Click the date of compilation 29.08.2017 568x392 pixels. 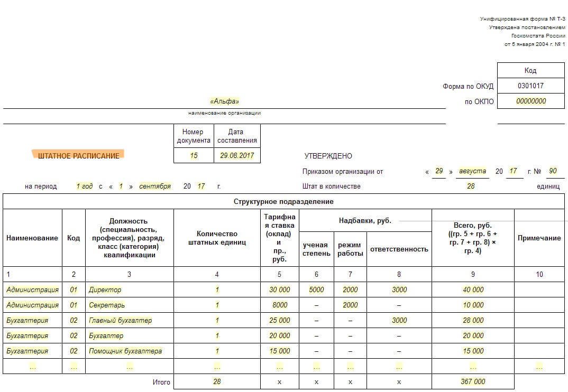237,156
